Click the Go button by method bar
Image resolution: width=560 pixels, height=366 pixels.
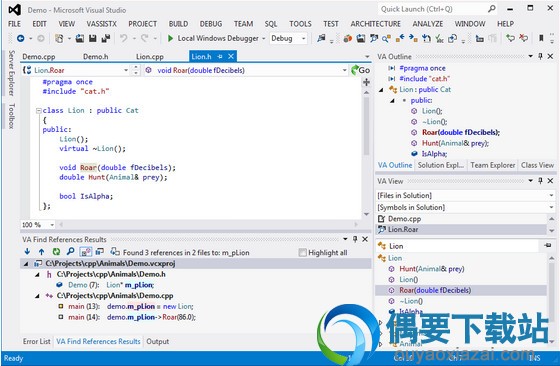tap(360, 70)
